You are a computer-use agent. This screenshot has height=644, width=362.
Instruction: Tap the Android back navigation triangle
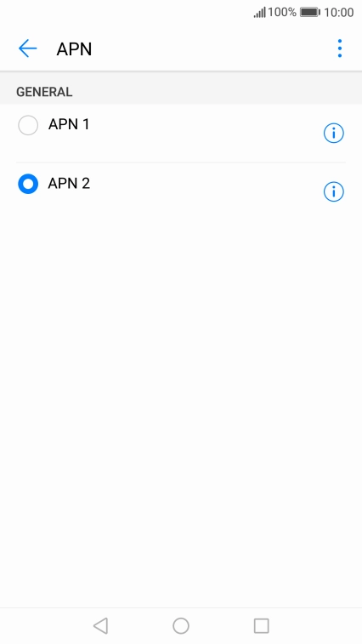(100, 626)
